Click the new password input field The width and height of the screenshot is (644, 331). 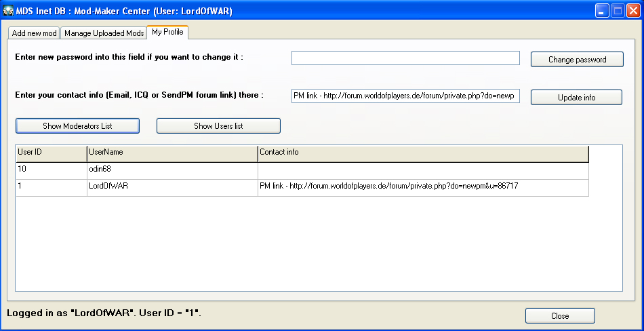(405, 58)
